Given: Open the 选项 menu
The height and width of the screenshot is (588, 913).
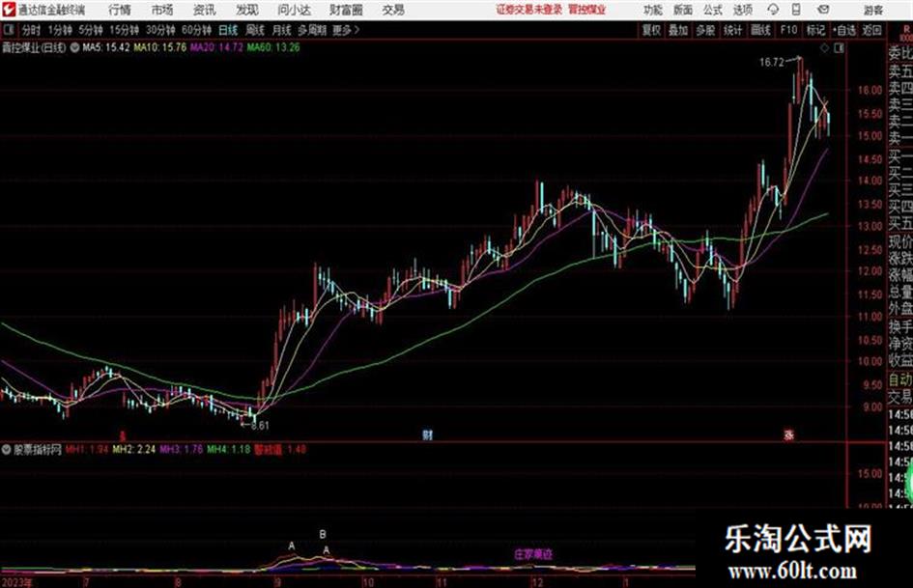Looking at the screenshot, I should (x=742, y=10).
